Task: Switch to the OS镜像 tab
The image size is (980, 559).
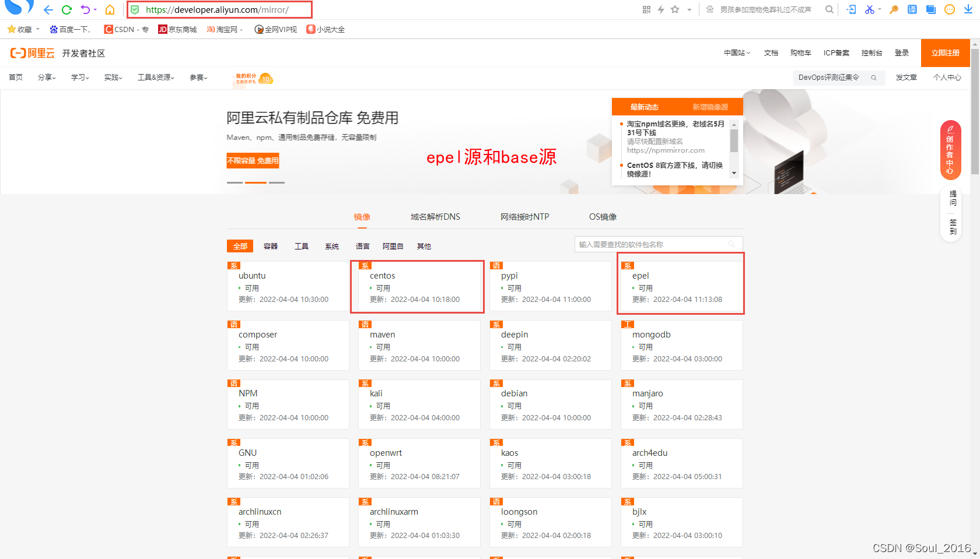Action: pyautogui.click(x=603, y=217)
